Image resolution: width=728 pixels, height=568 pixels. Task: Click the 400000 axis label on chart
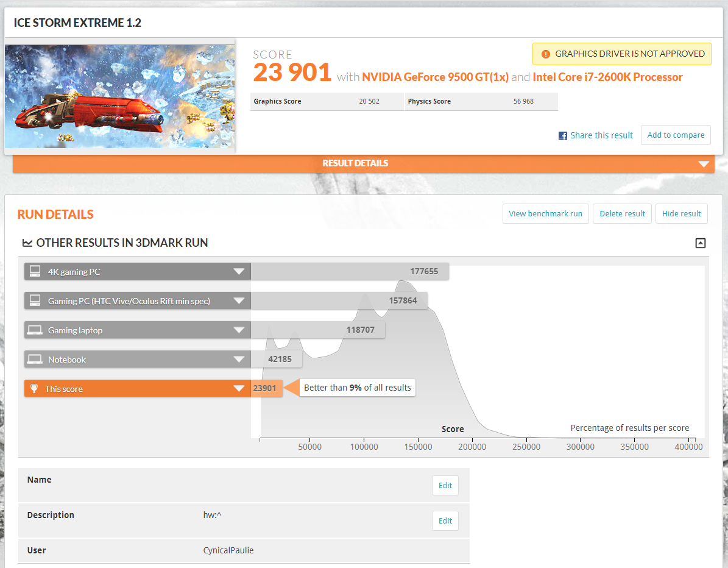coord(688,447)
